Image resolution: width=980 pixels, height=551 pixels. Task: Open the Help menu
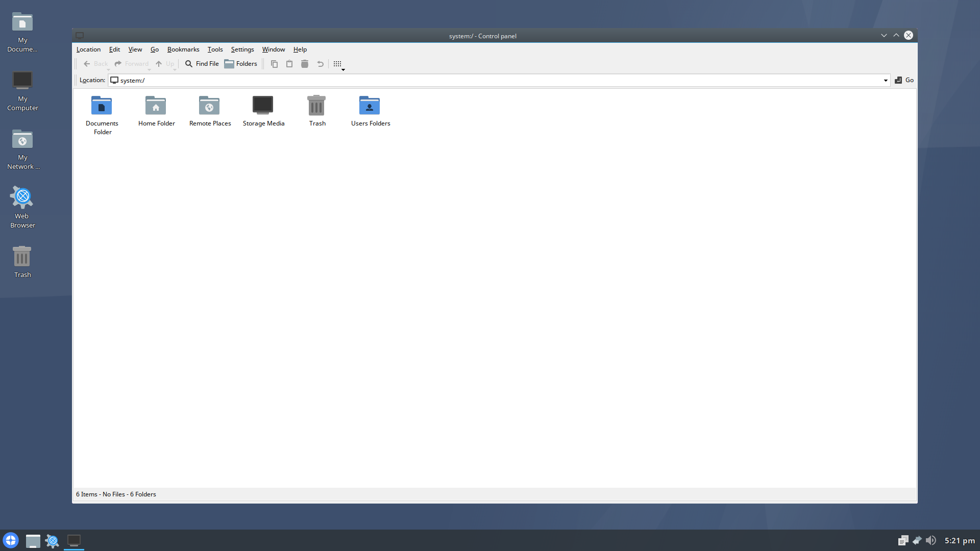tap(300, 49)
